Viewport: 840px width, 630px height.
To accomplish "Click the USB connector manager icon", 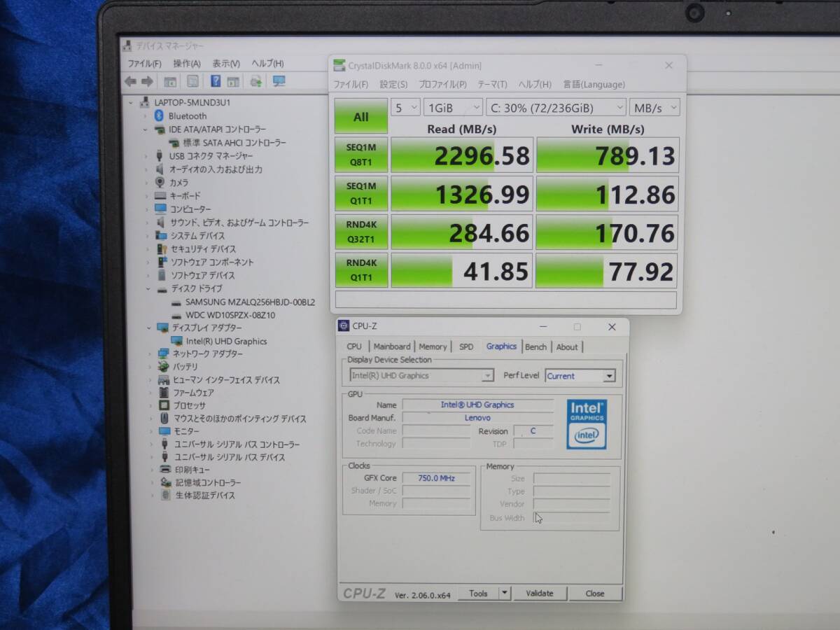I will (160, 155).
